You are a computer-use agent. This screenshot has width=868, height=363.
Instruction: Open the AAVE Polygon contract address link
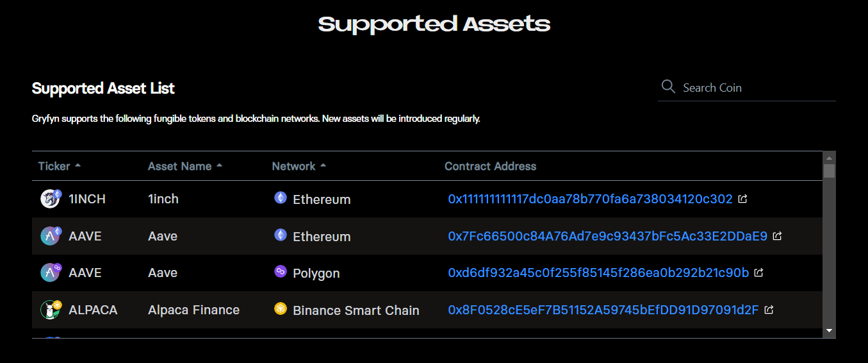coord(598,273)
